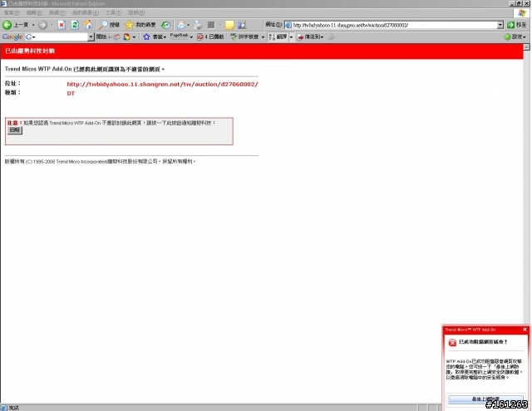Click the Trend Micro copyright footer text
Screen dimensions: 532x411
pos(100,162)
